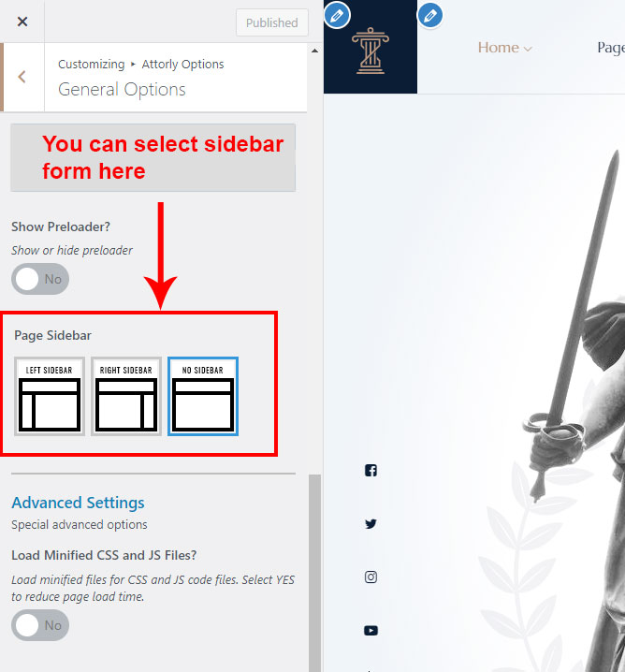
Task: Open the Facebook social icon
Action: coord(371,470)
